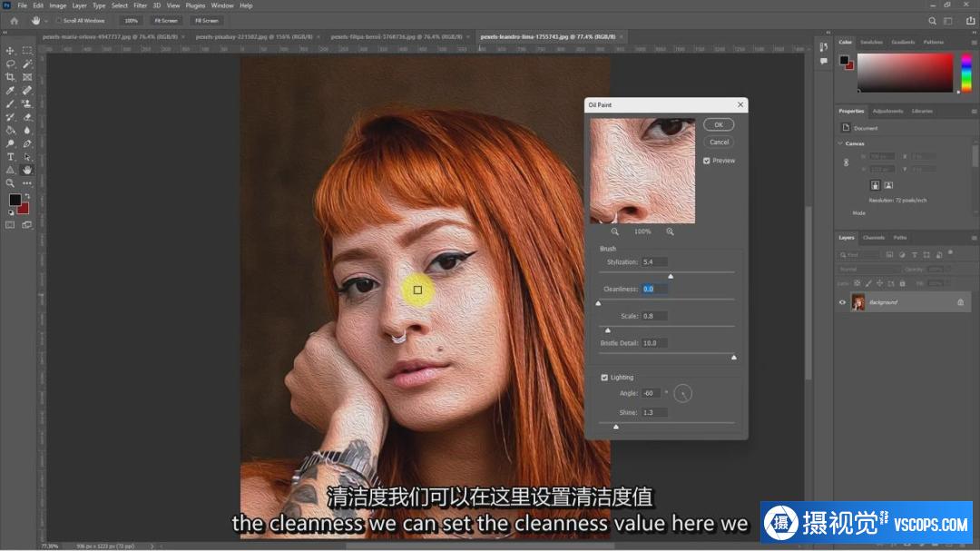Switch to the Swatches tab

(871, 42)
